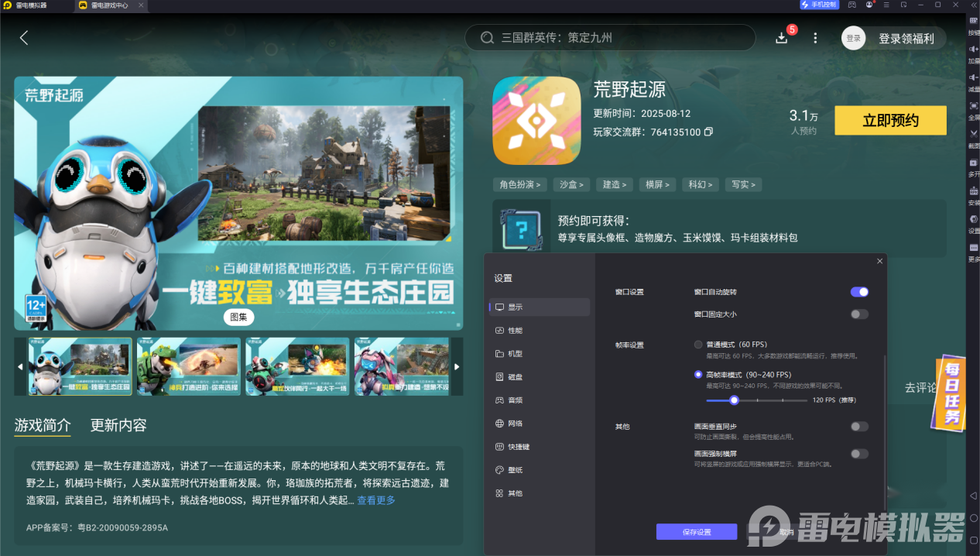The image size is (980, 556).
Task: Click the 登录领福利 login button
Action: (906, 38)
